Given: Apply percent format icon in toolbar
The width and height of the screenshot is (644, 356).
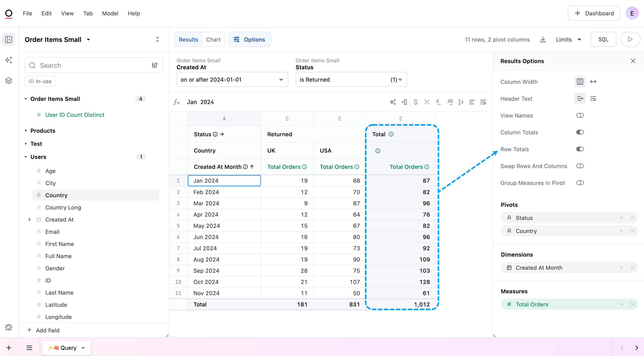Looking at the screenshot, I should point(427,102).
